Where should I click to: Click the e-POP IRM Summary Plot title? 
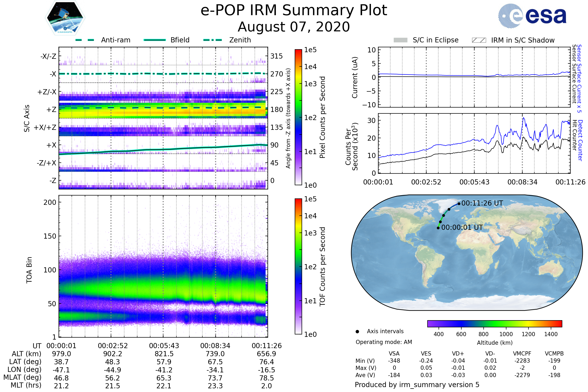click(x=294, y=11)
